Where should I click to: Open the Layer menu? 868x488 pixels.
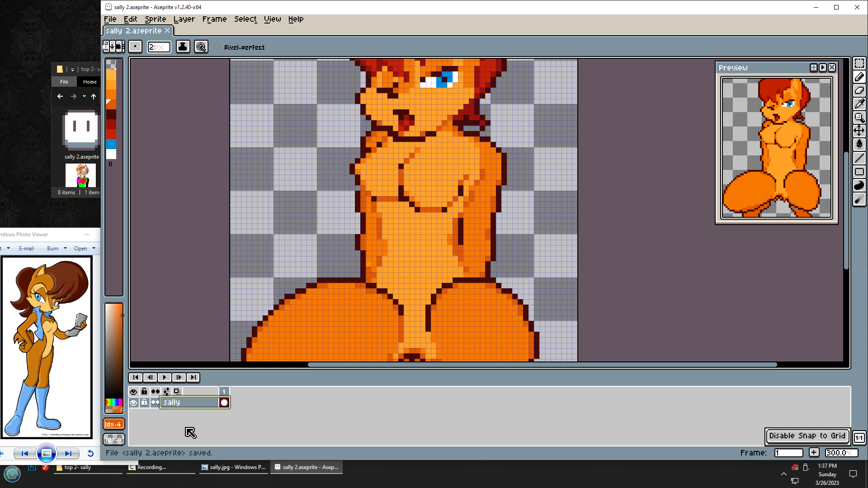184,19
